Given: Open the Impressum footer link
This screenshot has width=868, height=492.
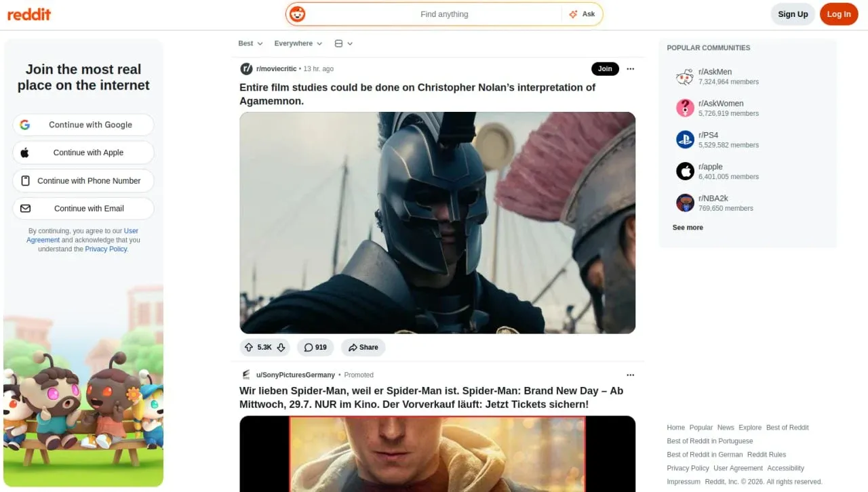Looking at the screenshot, I should click(x=684, y=482).
